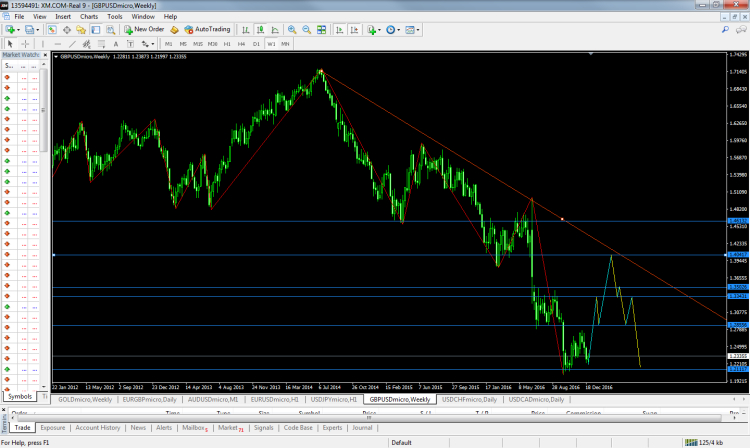Select the Symbols tab in Market Watch

pos(20,396)
